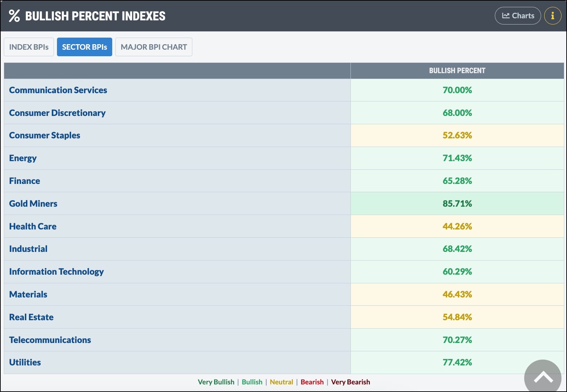The image size is (567, 392).
Task: Click the Consumer Discretionary link
Action: click(x=57, y=113)
